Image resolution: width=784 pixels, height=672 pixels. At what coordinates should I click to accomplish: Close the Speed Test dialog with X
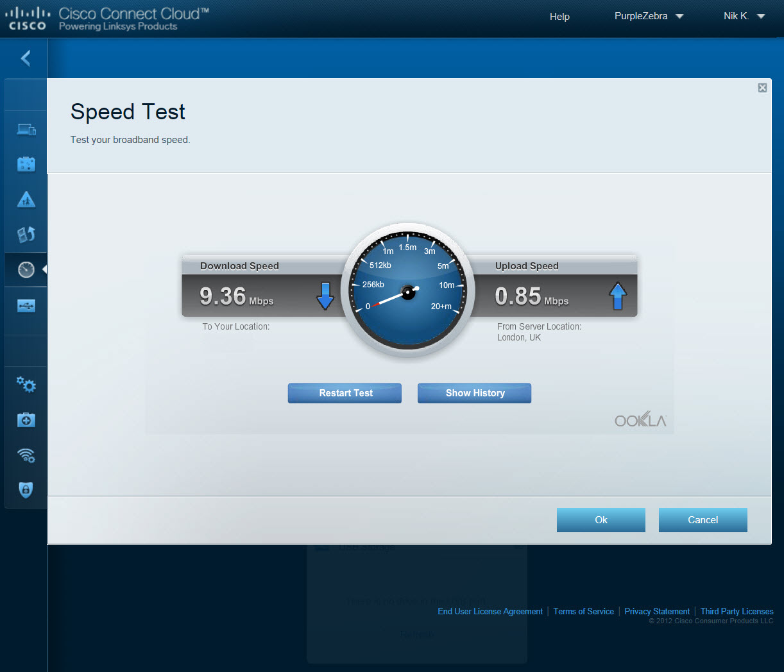tap(762, 88)
